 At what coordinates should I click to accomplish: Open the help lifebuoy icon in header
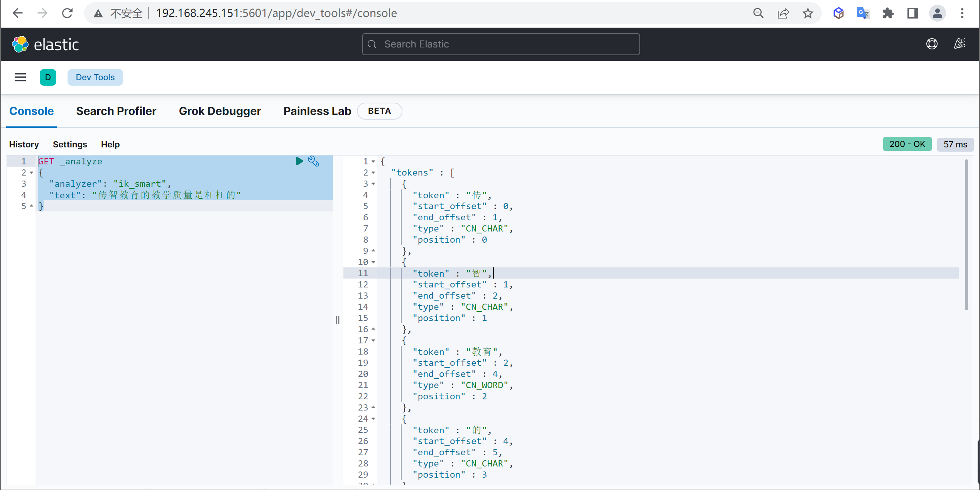point(932,44)
